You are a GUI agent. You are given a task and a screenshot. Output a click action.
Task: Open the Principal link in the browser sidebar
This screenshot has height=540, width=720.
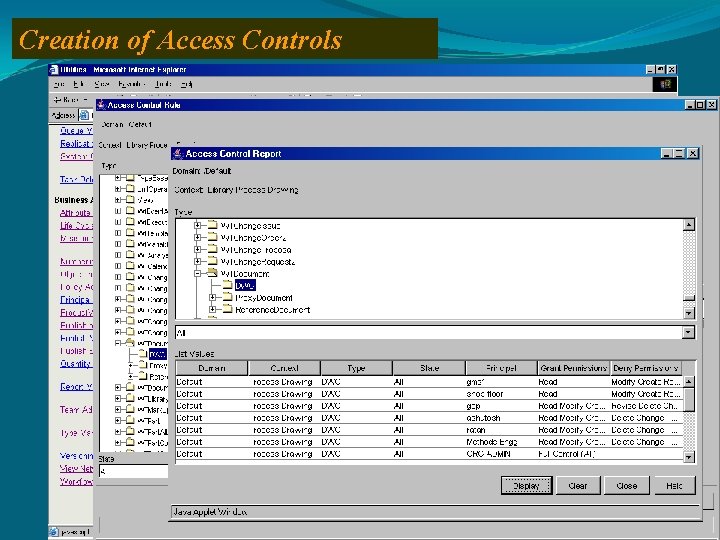[76, 299]
